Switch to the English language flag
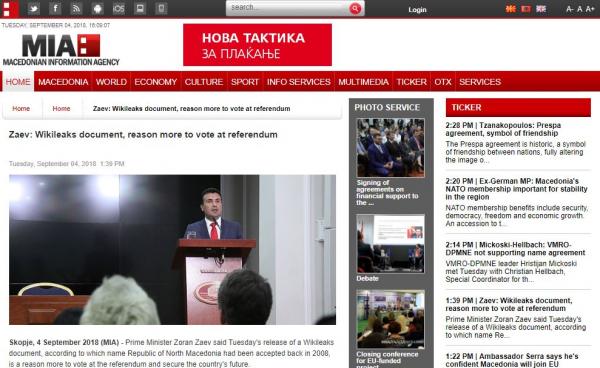Screen dimensions: 600x368 tap(541, 8)
